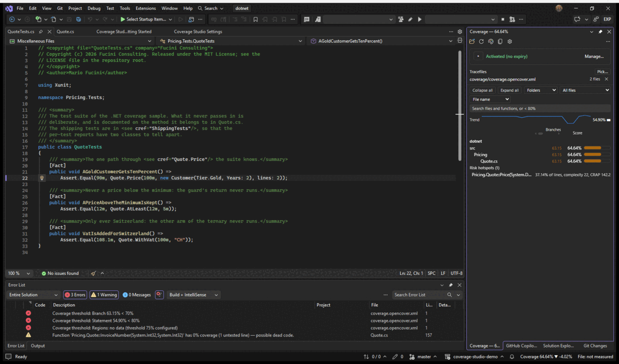Open the color palette icon in Coverage panel

click(491, 42)
